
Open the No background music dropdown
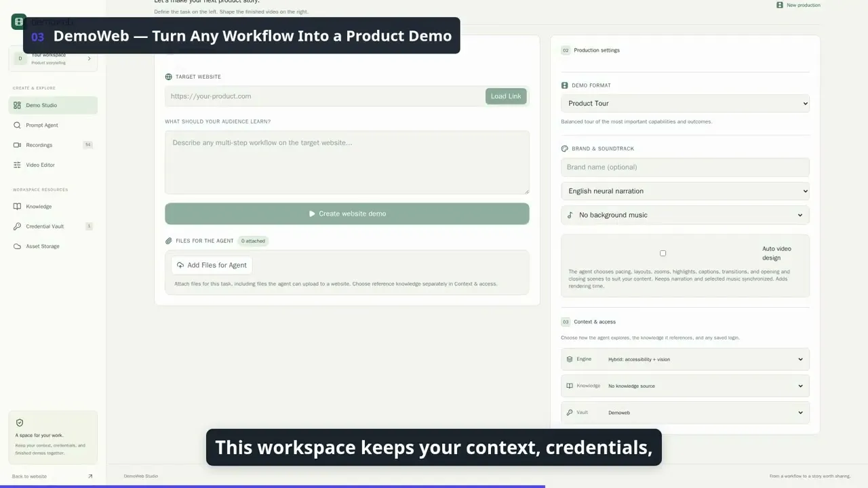pos(685,215)
